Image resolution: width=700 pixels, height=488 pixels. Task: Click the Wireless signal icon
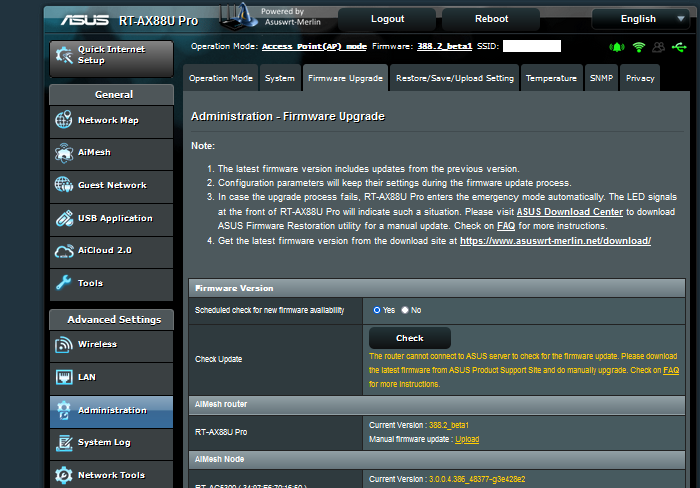pos(63,344)
